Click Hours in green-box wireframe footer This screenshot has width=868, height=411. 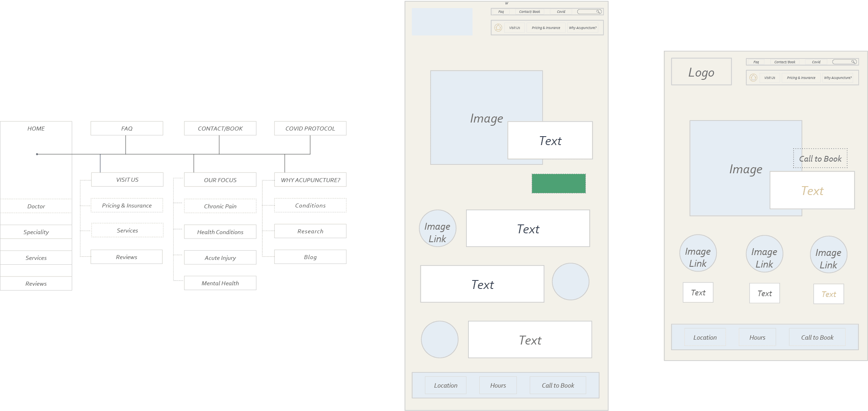click(x=498, y=385)
